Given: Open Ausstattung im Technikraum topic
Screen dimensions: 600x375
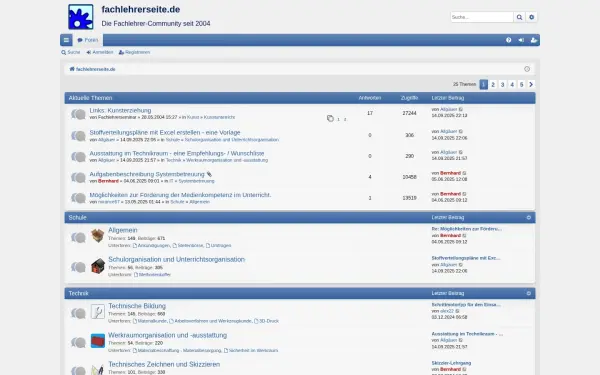Looking at the screenshot, I should click(177, 153).
